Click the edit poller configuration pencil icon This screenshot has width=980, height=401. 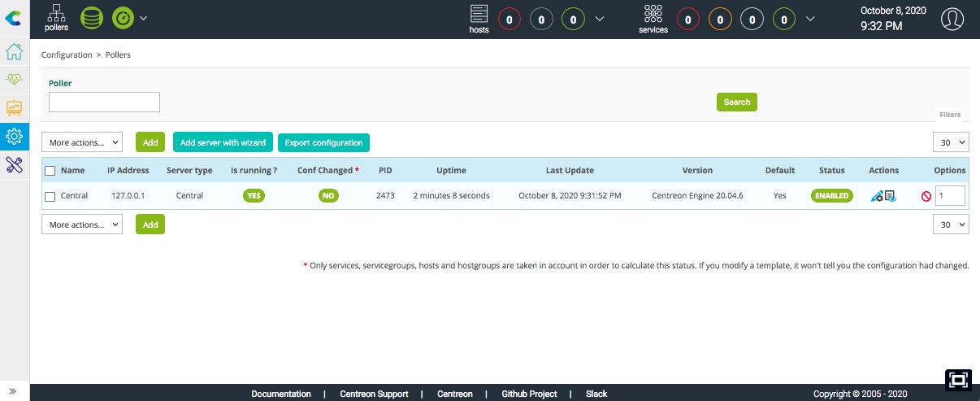tap(877, 196)
